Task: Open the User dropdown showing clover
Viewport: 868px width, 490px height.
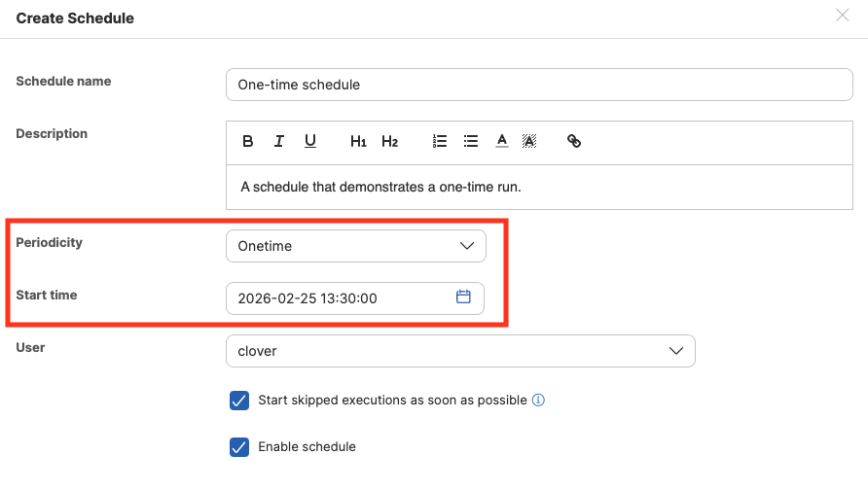Action: click(x=459, y=351)
